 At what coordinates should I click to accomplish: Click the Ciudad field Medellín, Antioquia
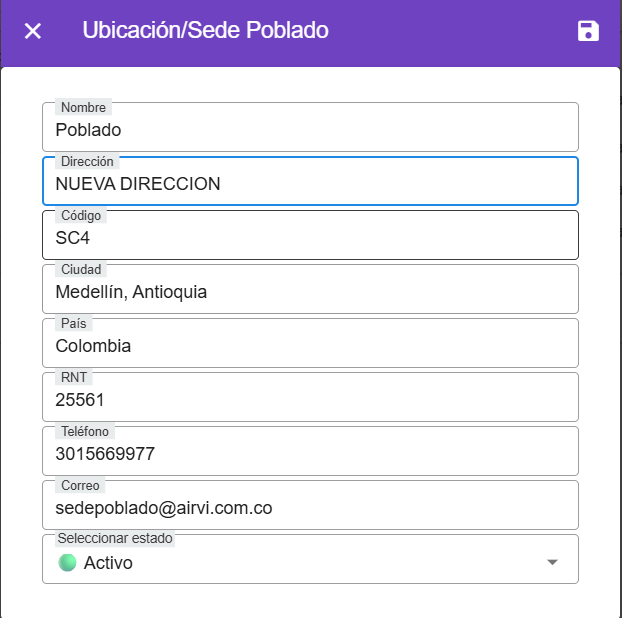310,292
